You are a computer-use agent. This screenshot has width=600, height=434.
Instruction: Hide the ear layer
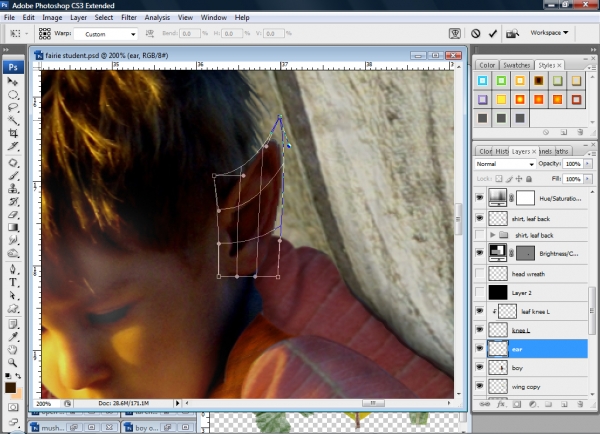tap(479, 348)
